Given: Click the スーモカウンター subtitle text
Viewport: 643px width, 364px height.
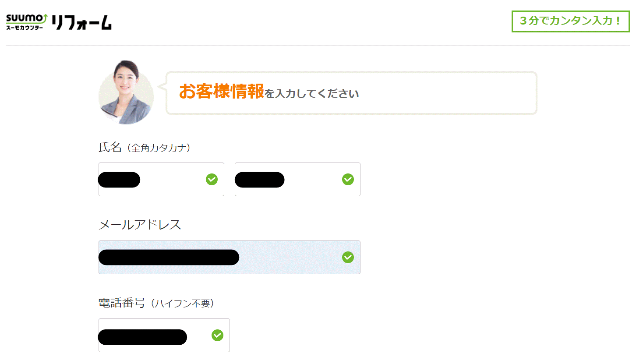Looking at the screenshot, I should pyautogui.click(x=25, y=28).
